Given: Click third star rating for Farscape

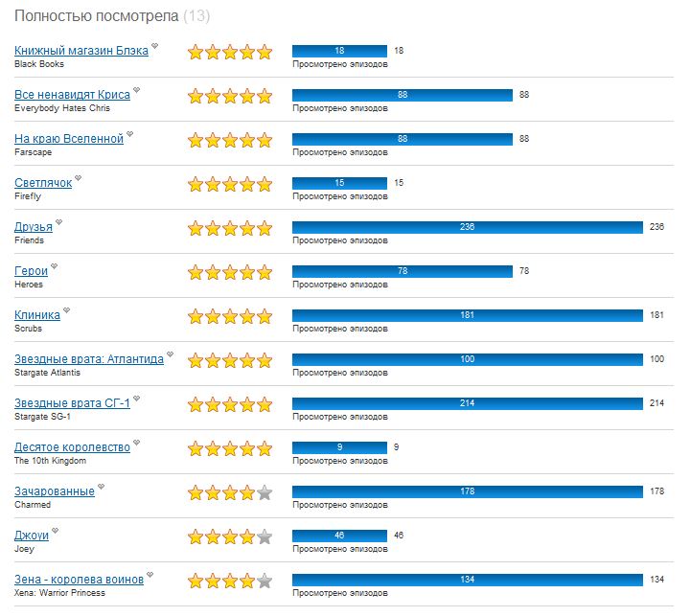Looking at the screenshot, I should [x=230, y=141].
